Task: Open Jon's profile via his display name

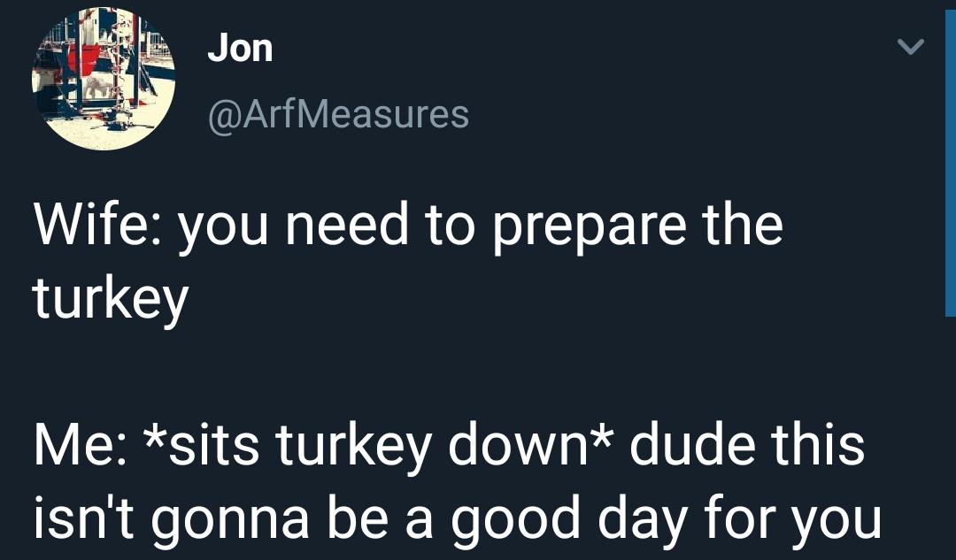Action: [241, 49]
